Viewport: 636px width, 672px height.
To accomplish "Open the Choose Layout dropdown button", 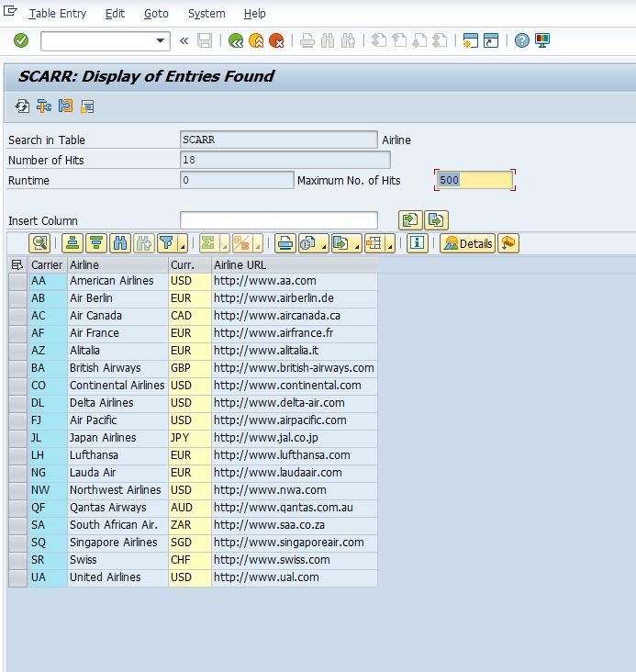I will 380,243.
